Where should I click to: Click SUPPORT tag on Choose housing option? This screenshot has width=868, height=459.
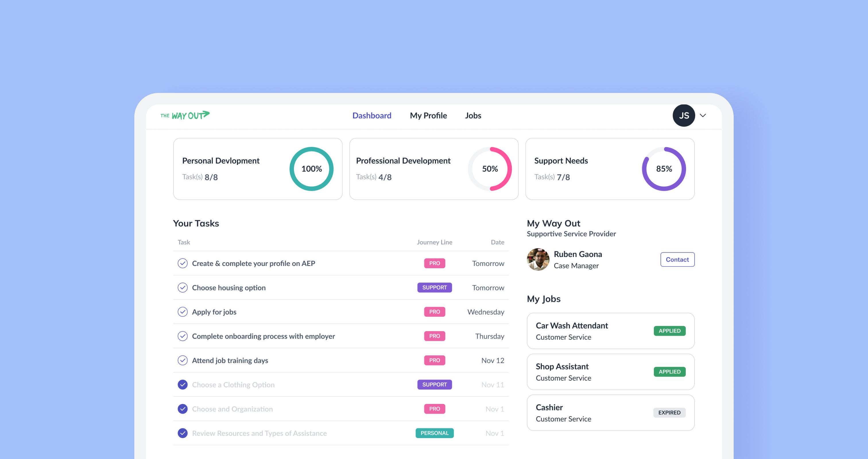[434, 287]
